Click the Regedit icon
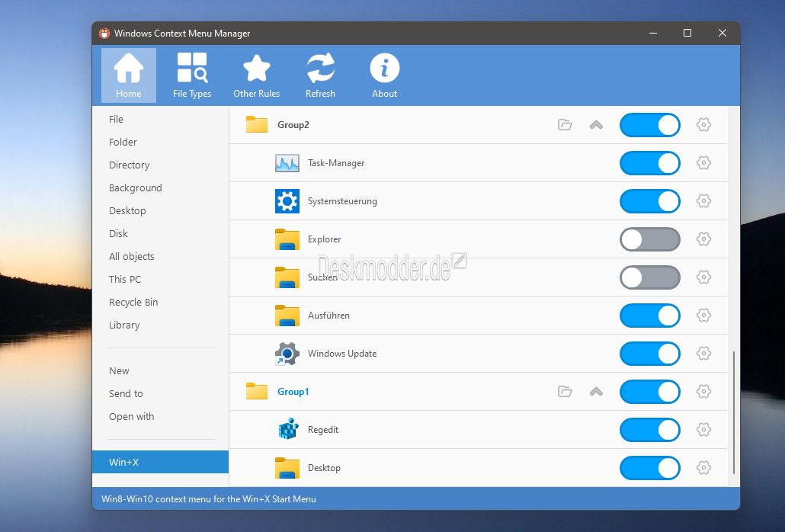This screenshot has height=532, width=785. [288, 429]
